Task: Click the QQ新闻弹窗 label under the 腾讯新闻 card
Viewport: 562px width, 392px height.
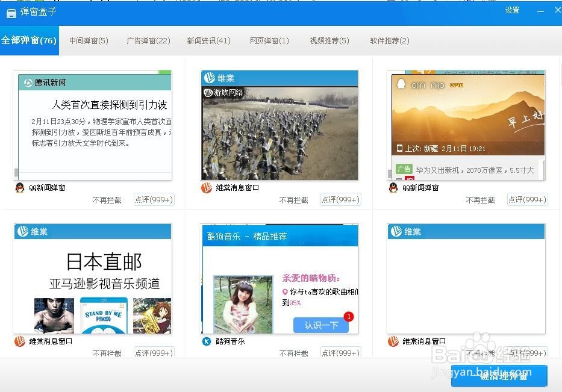Action: (x=47, y=188)
